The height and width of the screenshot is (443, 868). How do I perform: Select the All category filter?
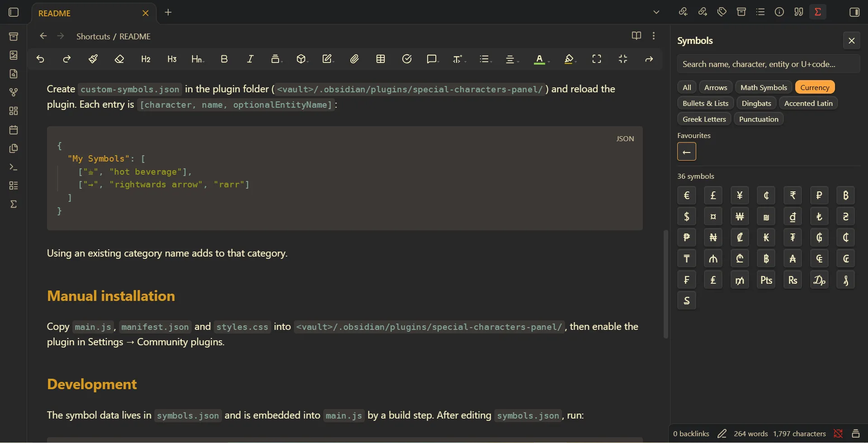click(x=687, y=87)
